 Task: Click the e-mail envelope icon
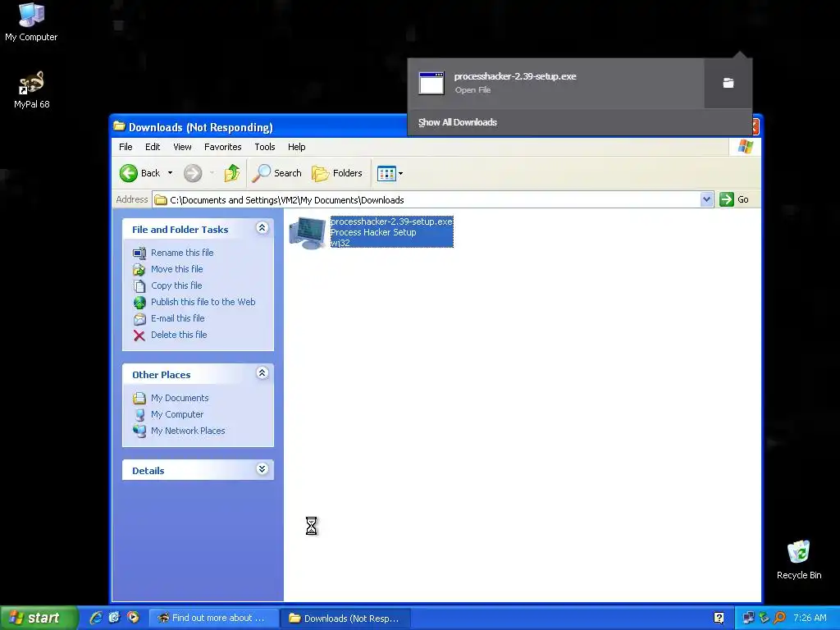[139, 319]
